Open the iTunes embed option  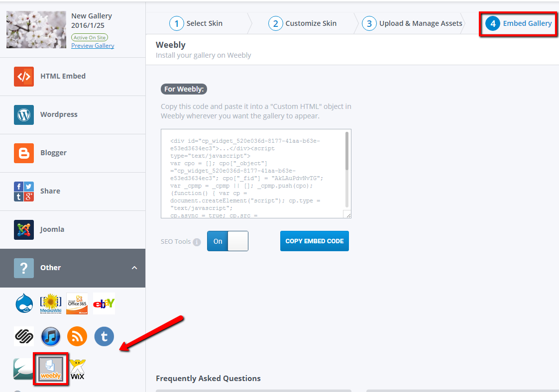[50, 336]
